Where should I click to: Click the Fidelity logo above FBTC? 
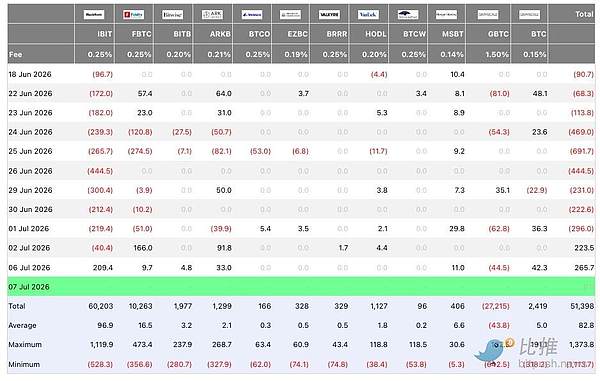click(x=134, y=15)
